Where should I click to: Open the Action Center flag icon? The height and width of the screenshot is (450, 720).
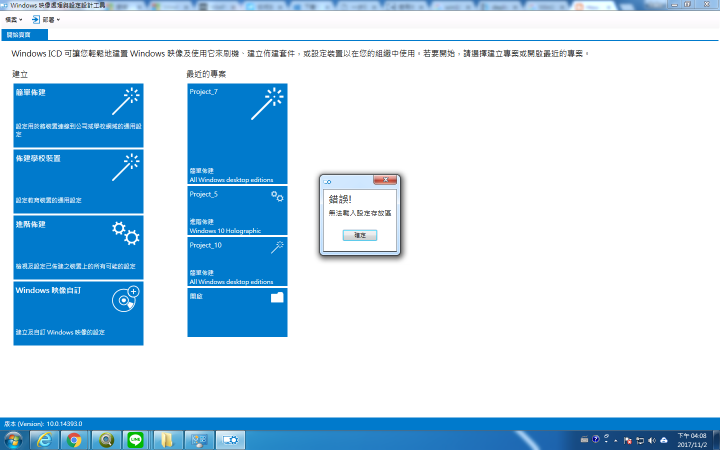pos(627,440)
